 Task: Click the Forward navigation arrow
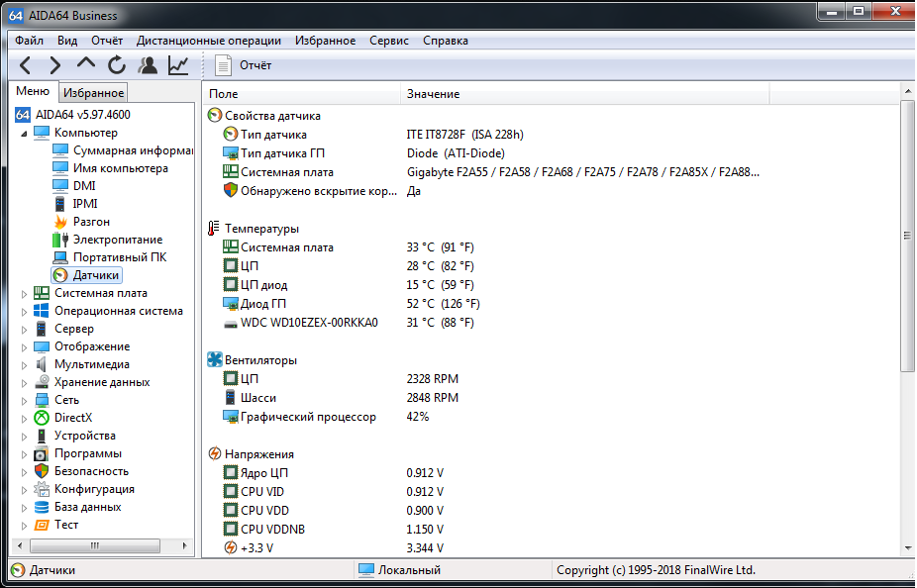55,65
